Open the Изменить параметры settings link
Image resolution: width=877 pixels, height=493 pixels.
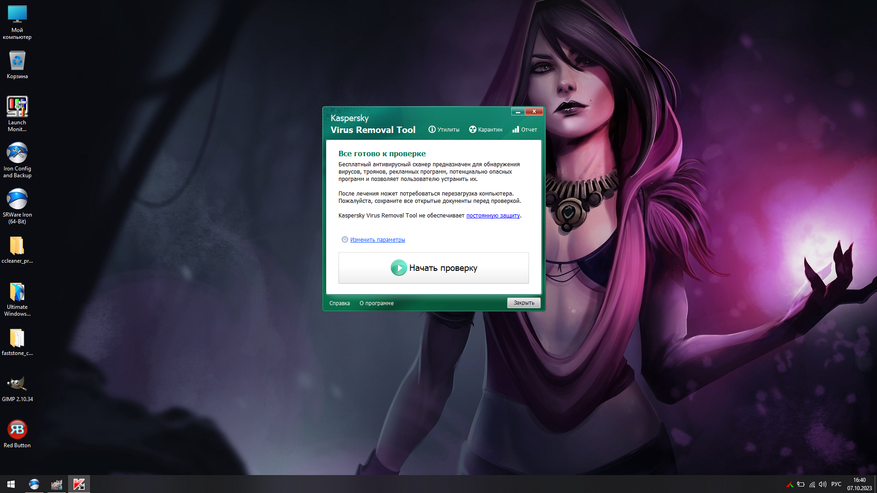tap(378, 240)
